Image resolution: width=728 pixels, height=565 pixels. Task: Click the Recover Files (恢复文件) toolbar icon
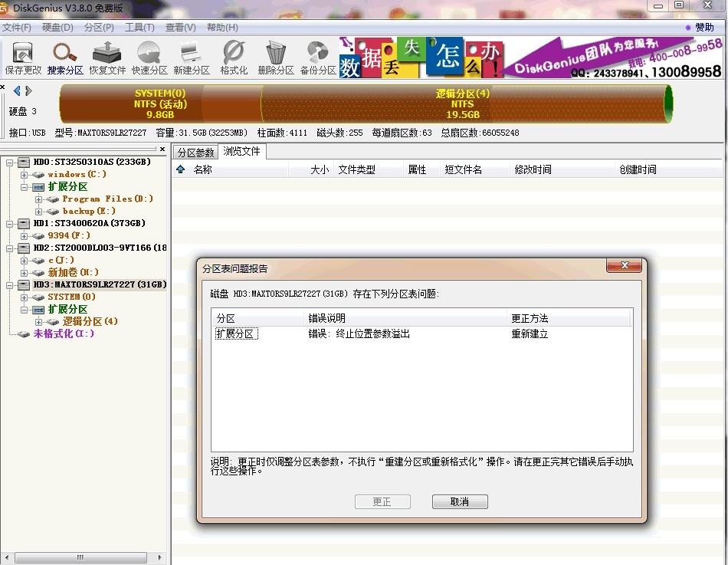click(107, 58)
